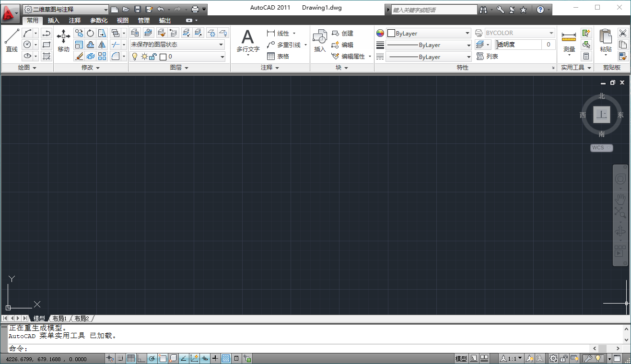Click the mirror tool in the 修改 panel
This screenshot has height=364, width=631.
pyautogui.click(x=101, y=45)
